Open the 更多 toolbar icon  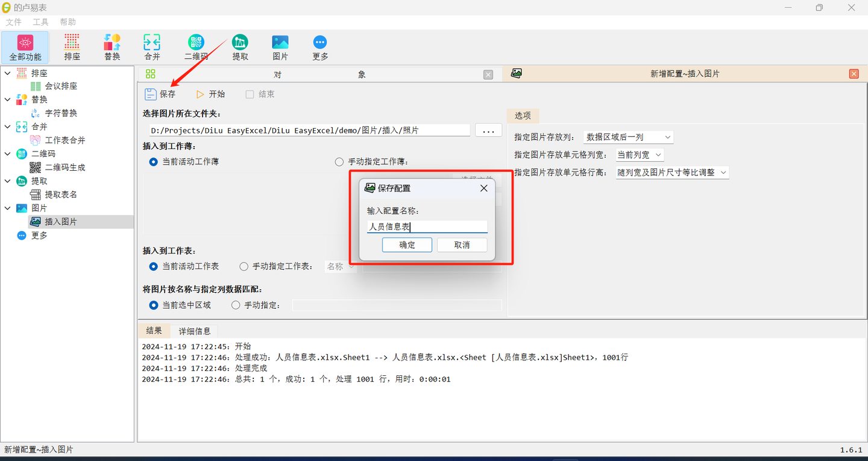(320, 47)
